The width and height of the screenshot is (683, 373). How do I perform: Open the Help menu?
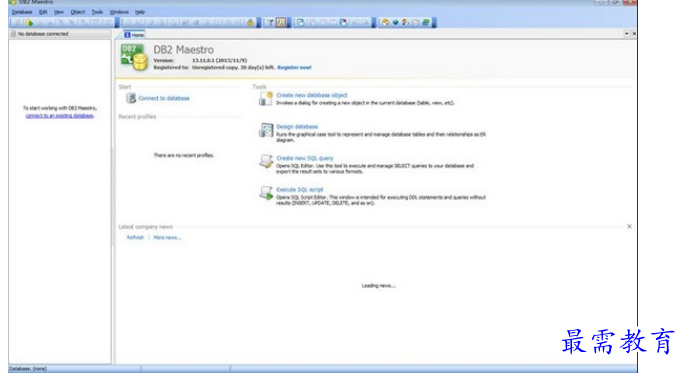(139, 12)
